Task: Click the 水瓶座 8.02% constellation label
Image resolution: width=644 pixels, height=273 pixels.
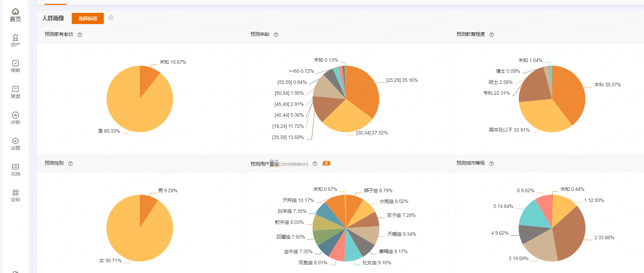Action: point(394,201)
